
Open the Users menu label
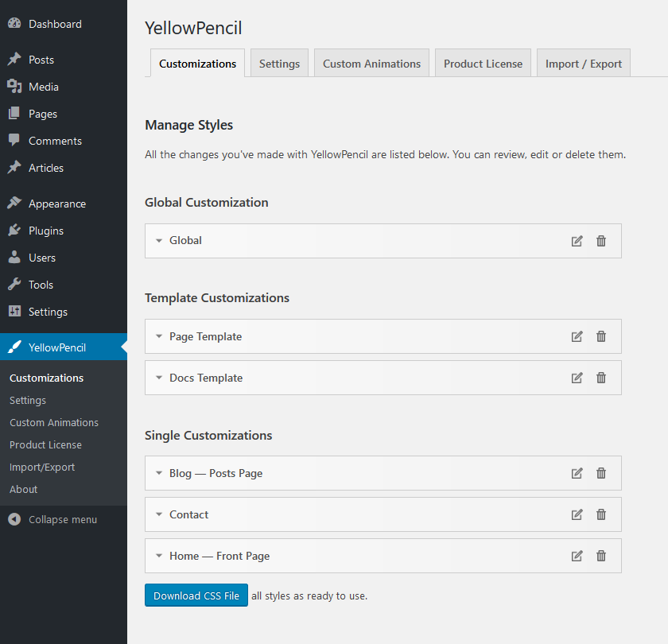(41, 258)
